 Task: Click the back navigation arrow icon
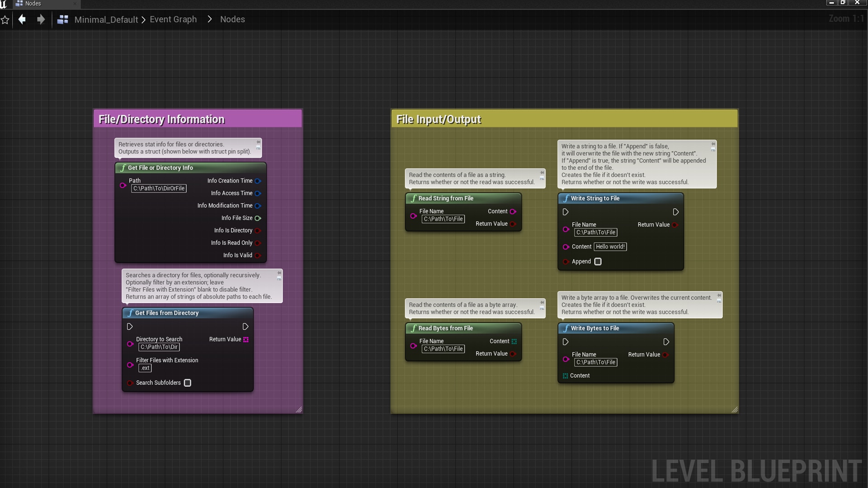tap(22, 19)
